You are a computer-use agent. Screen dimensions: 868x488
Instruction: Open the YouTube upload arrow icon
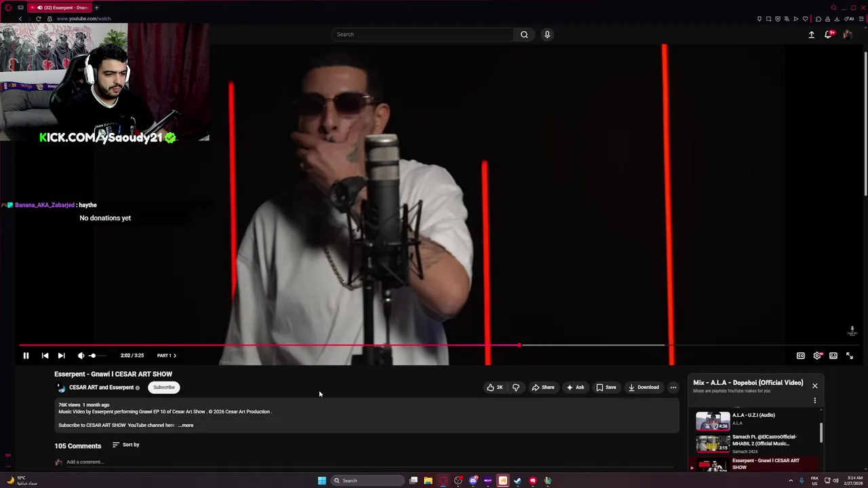[811, 35]
